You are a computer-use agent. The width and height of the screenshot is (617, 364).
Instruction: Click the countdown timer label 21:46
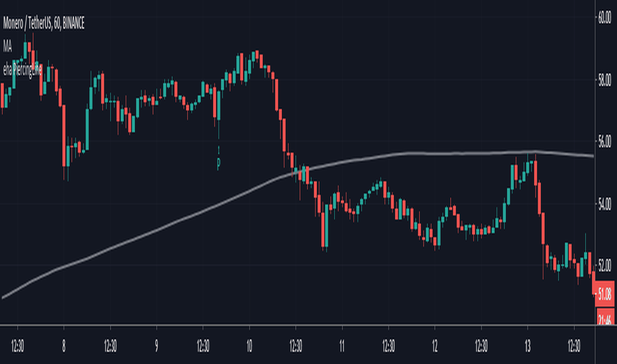[605, 318]
